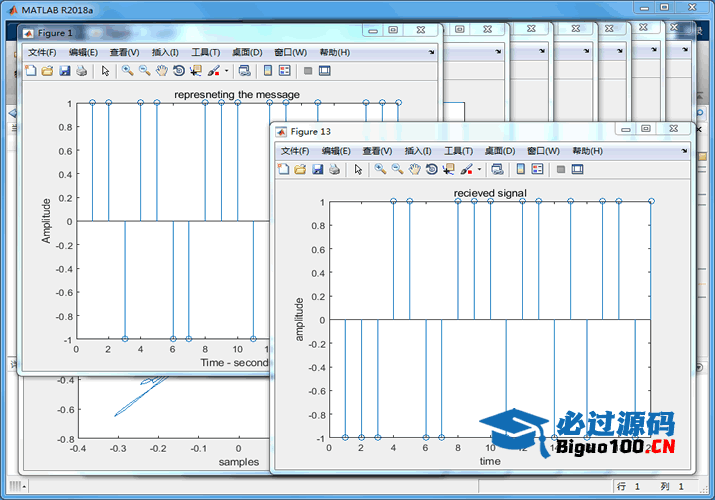Click Open File icon in Figure 1 toolbar

click(47, 71)
